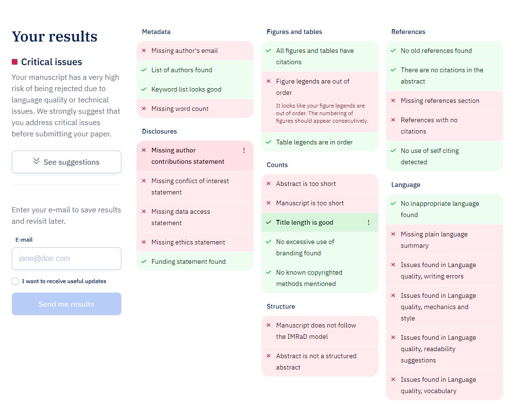Click the green check on Funding statement found
Viewport: 520px width, 420px height.
pos(144,261)
